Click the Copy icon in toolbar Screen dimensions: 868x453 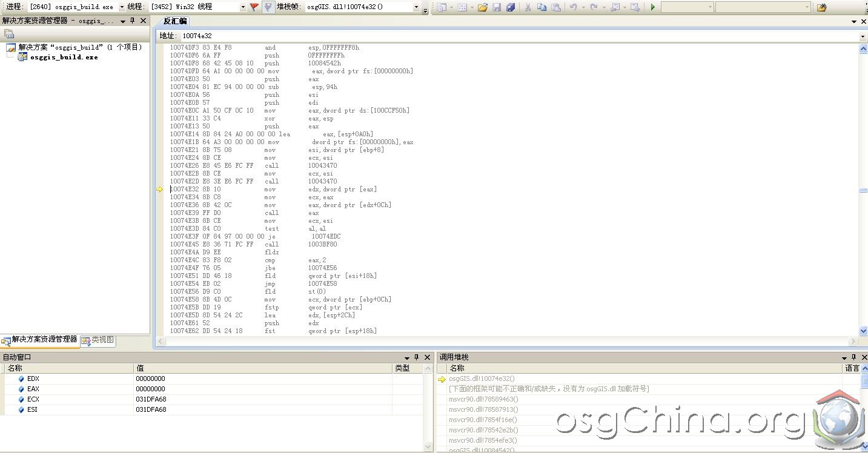coord(542,7)
